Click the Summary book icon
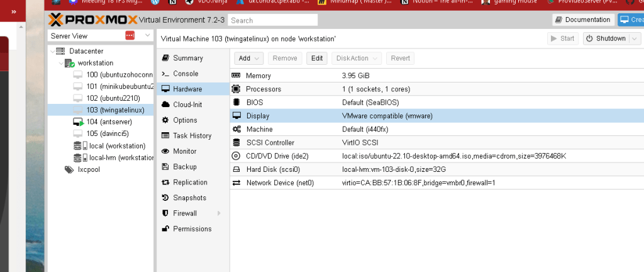644x272 pixels. pos(165,58)
